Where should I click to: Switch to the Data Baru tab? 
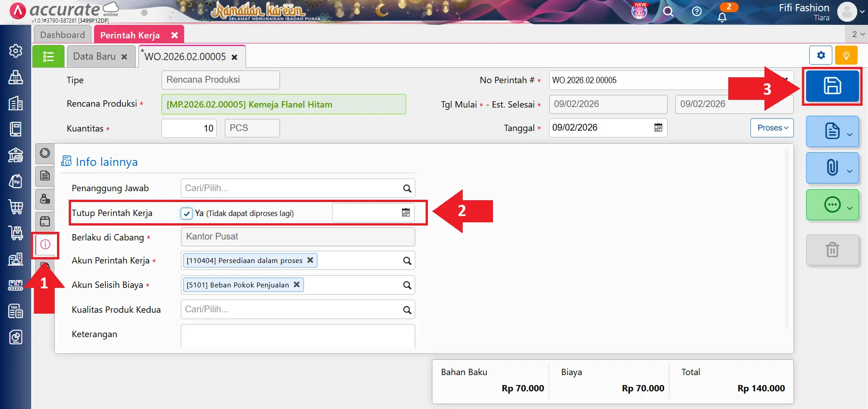click(x=95, y=56)
